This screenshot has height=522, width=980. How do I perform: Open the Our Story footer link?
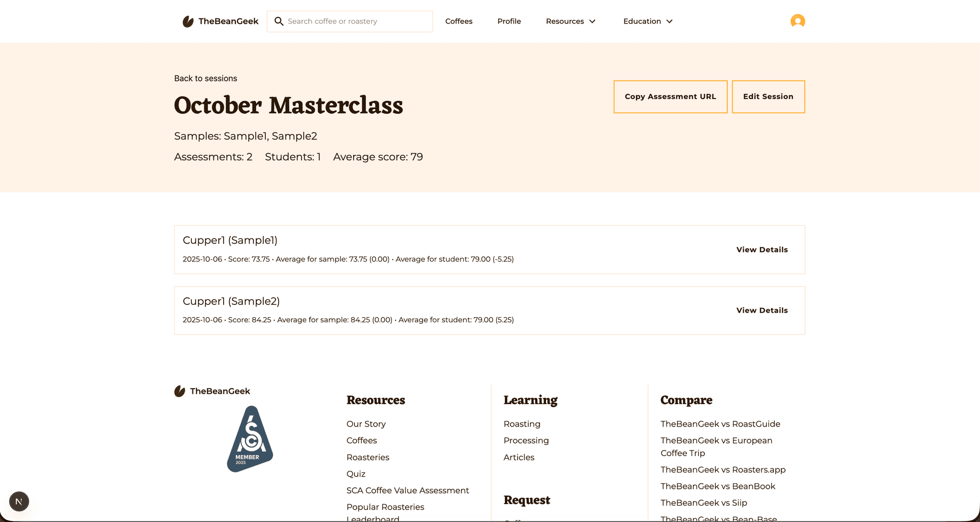[365, 424]
